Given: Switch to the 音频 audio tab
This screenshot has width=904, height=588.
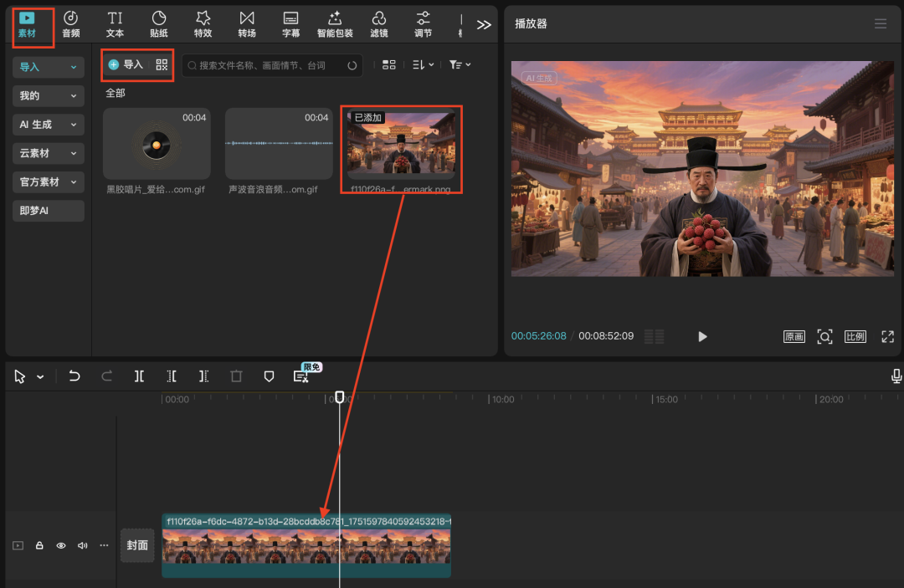Looking at the screenshot, I should click(71, 24).
